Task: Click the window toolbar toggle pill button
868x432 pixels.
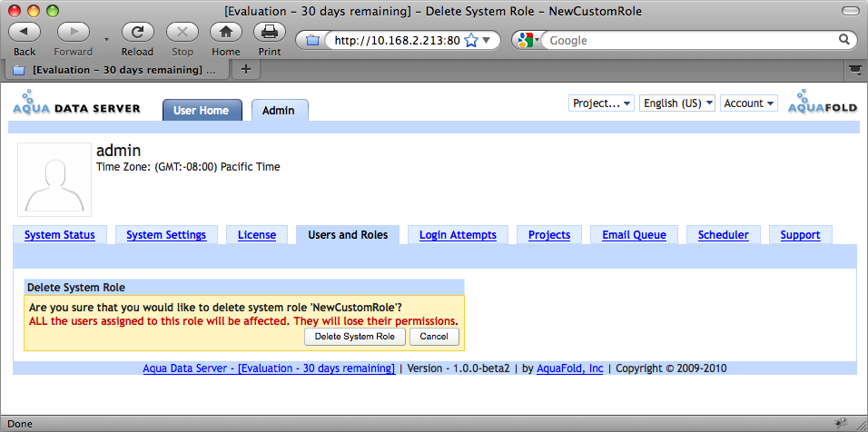Action: point(850,11)
